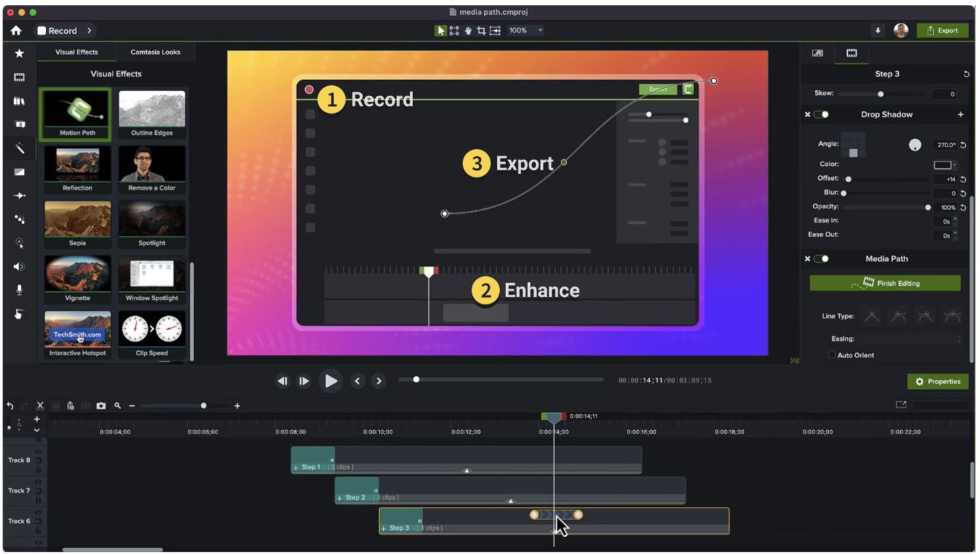Select the Pan hand tool above canvas
This screenshot has width=980, height=554.
point(468,30)
